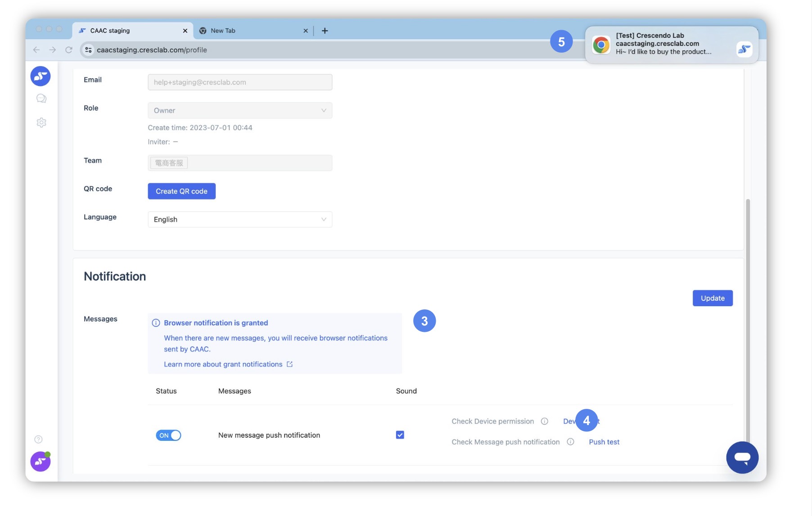Click the Create QR code button

click(181, 191)
